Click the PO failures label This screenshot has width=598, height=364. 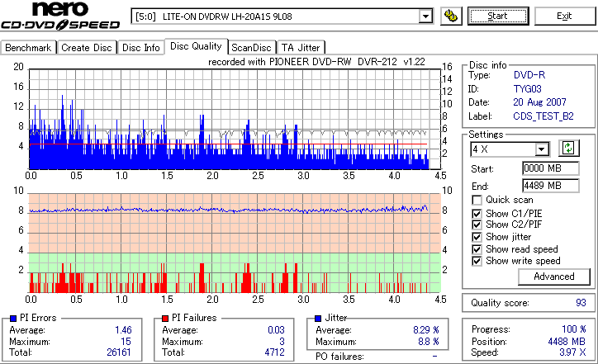339,357
